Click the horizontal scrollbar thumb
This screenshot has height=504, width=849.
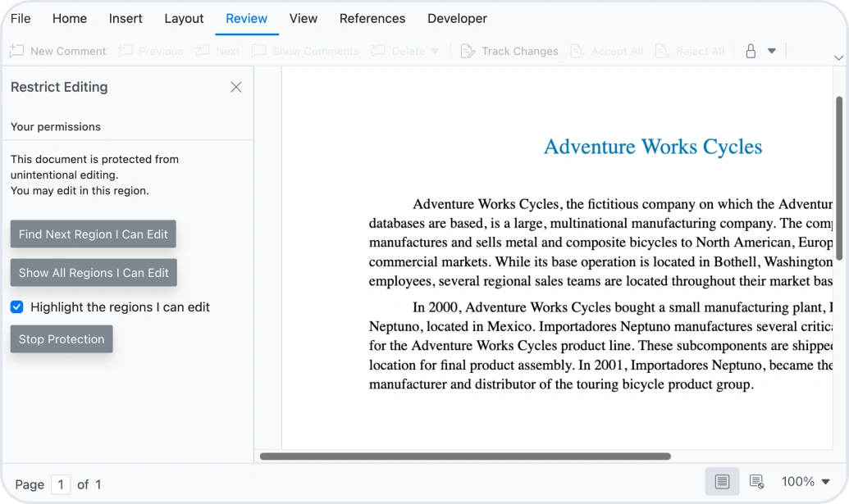pyautogui.click(x=465, y=456)
